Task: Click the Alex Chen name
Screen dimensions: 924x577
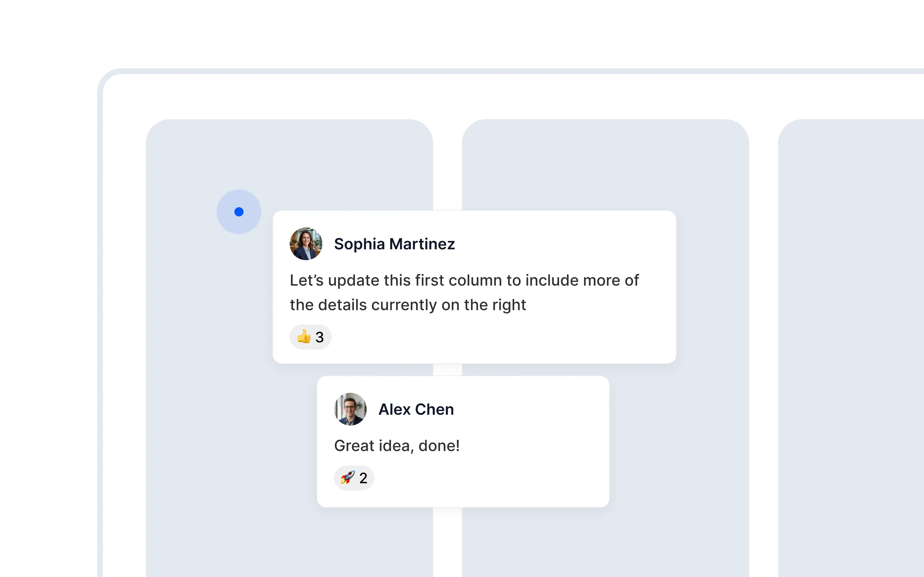Action: coord(416,409)
